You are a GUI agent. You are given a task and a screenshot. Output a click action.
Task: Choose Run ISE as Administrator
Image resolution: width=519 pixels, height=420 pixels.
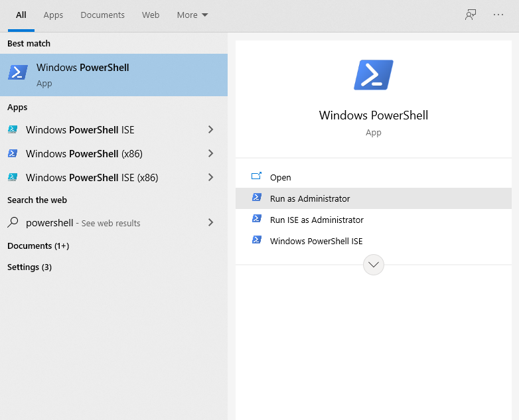pyautogui.click(x=317, y=220)
